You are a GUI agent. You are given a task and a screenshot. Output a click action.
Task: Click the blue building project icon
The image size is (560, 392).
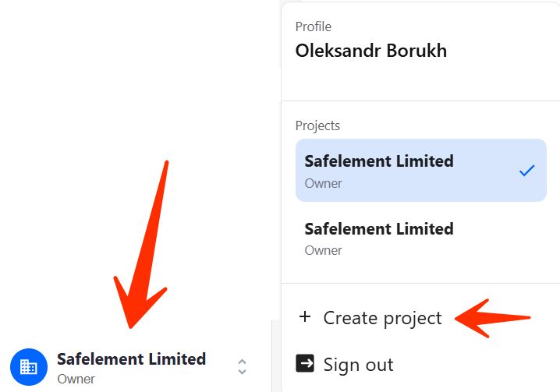[x=29, y=367]
